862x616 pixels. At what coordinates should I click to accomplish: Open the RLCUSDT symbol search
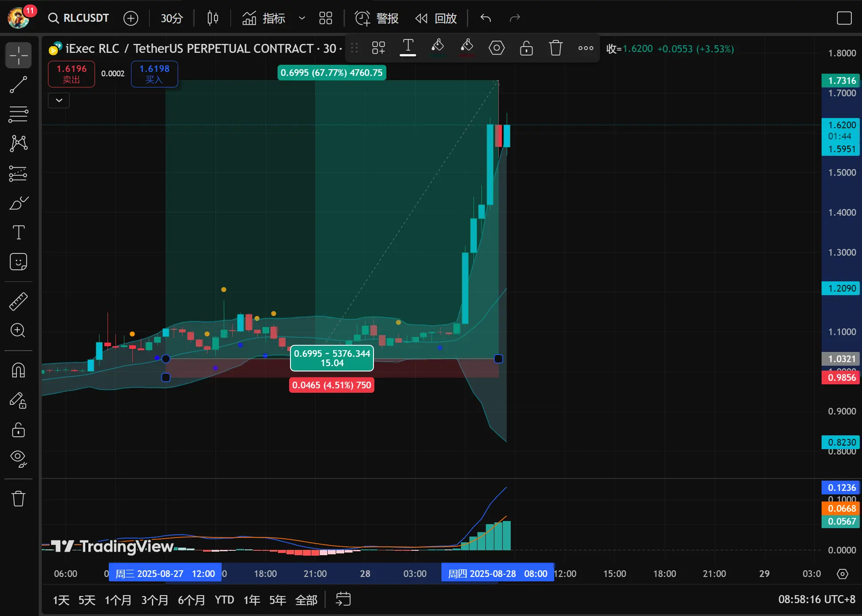tap(79, 18)
